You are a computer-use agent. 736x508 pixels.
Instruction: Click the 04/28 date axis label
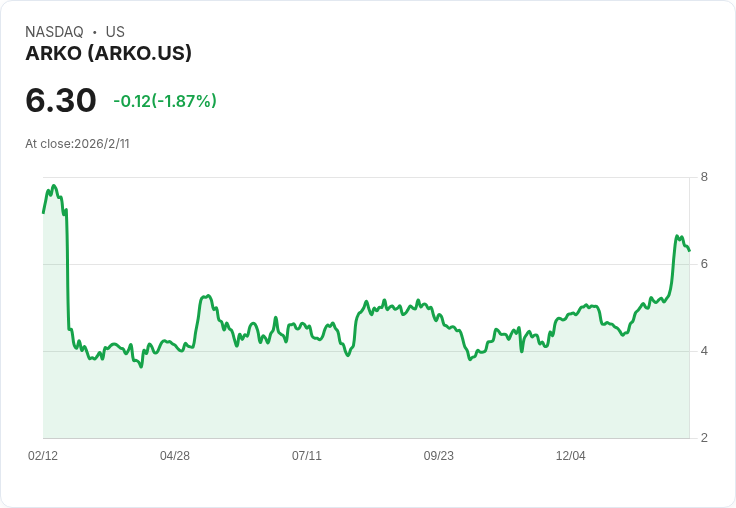pyautogui.click(x=175, y=456)
